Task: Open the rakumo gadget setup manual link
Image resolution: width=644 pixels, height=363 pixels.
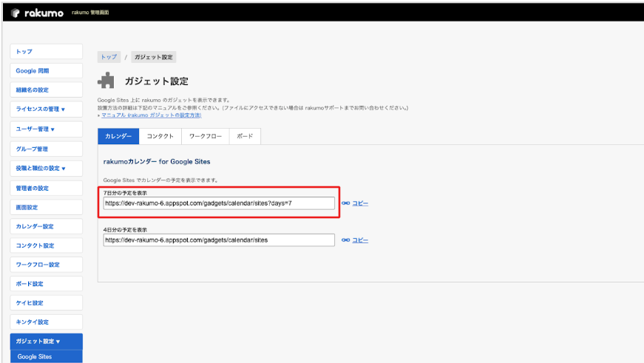Action: point(151,115)
